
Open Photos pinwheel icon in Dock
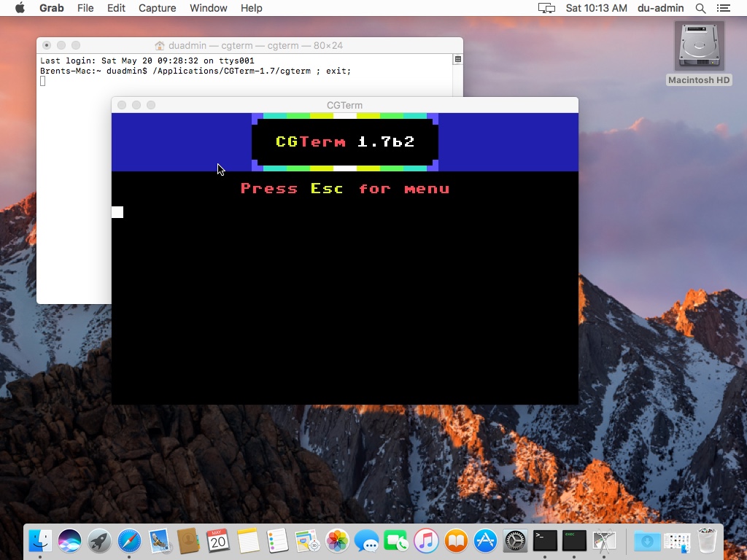tap(337, 541)
